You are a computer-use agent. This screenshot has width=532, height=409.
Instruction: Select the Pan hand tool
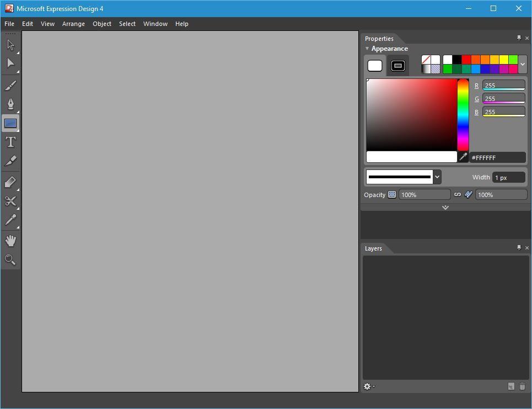10,241
